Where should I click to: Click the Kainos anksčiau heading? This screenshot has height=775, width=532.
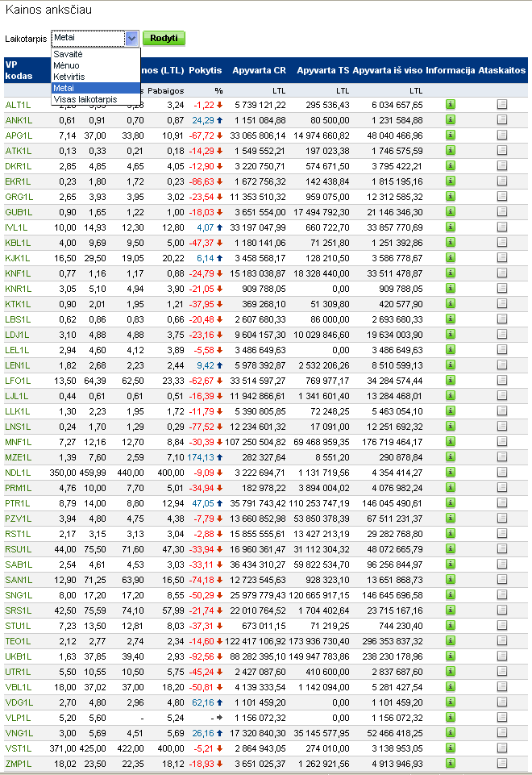(48, 10)
